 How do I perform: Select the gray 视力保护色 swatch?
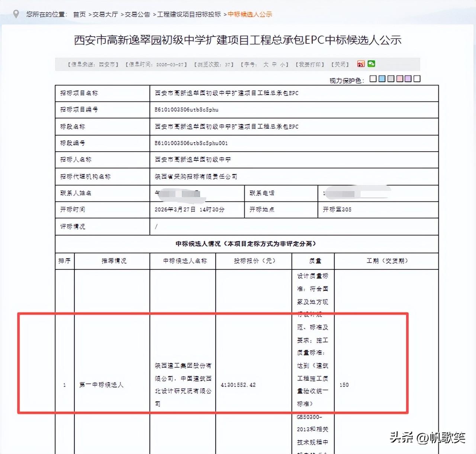[x=390, y=79]
